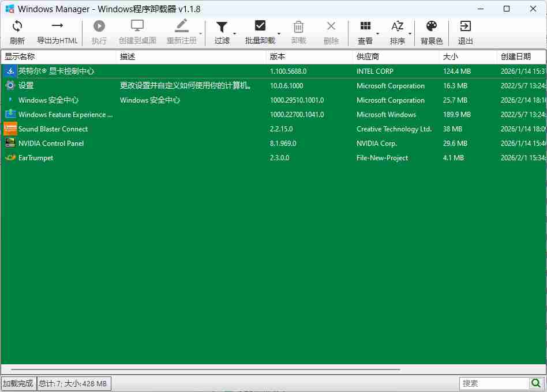
Task: Click the horizontal scrollbar at list bottom
Action: [205, 369]
